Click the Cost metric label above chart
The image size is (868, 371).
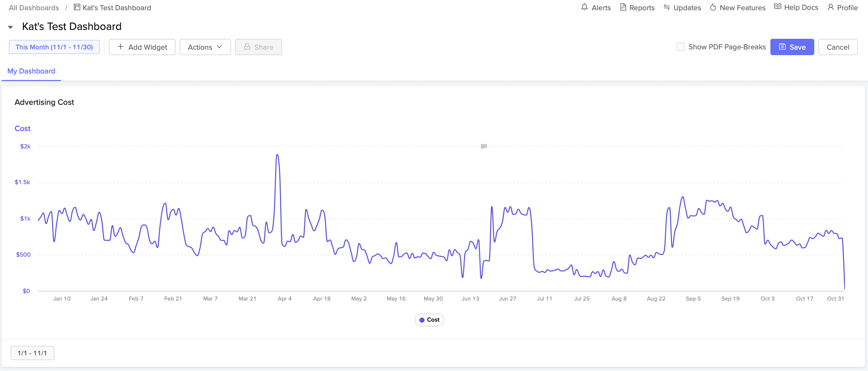click(22, 129)
